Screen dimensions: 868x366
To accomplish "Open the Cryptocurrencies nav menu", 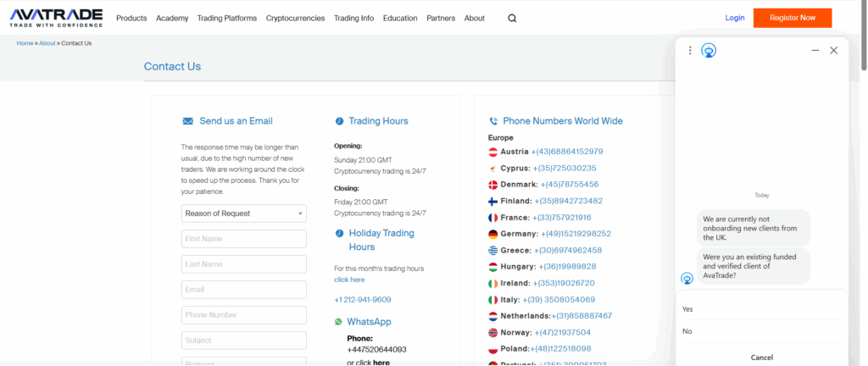I will pyautogui.click(x=295, y=18).
